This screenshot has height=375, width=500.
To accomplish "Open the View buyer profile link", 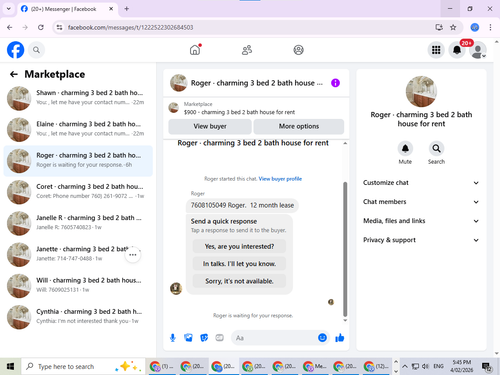I will pos(280,179).
